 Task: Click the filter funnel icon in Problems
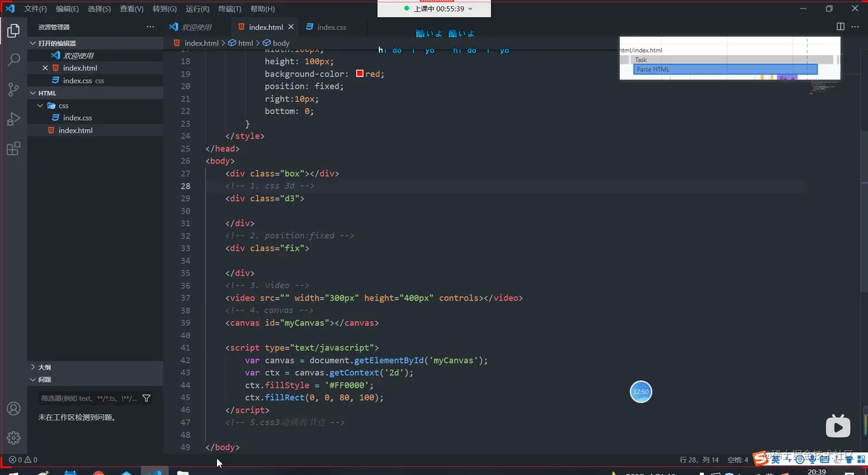point(146,398)
